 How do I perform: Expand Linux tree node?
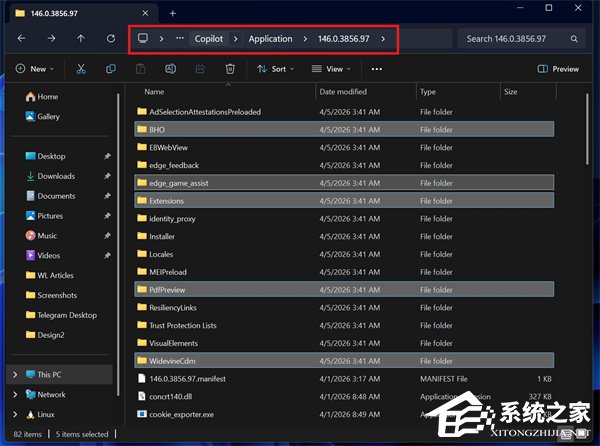pos(15,414)
